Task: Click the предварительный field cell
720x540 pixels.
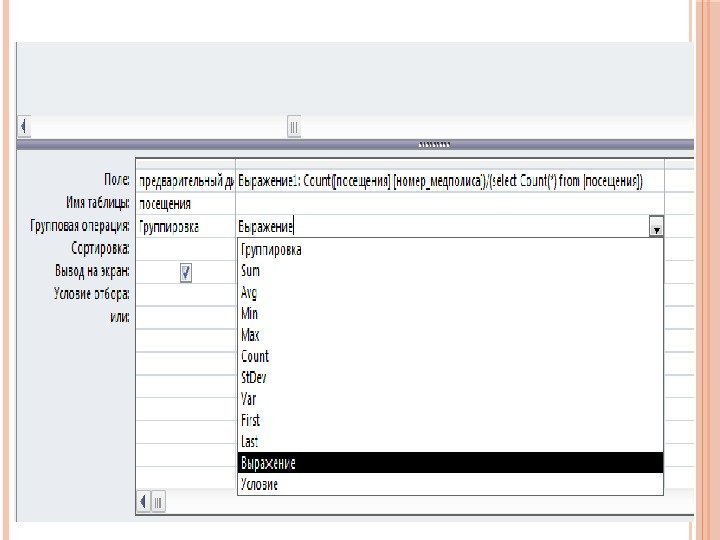Action: pos(186,181)
